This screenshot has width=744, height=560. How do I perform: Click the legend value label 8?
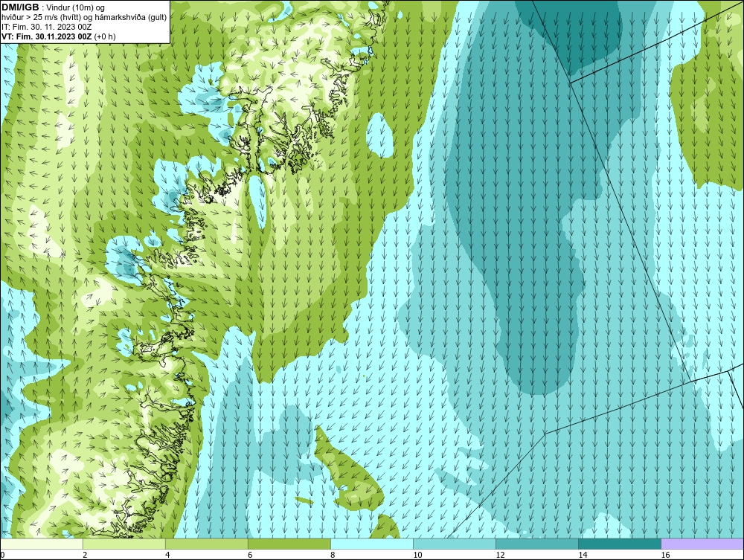(x=333, y=555)
